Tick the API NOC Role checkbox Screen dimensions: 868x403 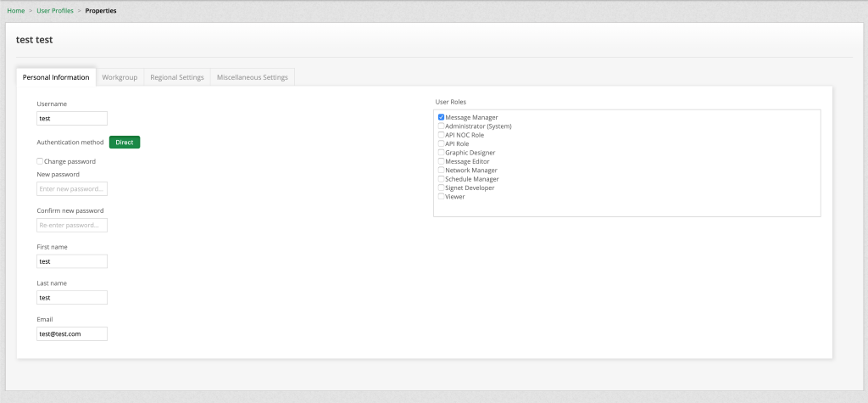point(441,135)
